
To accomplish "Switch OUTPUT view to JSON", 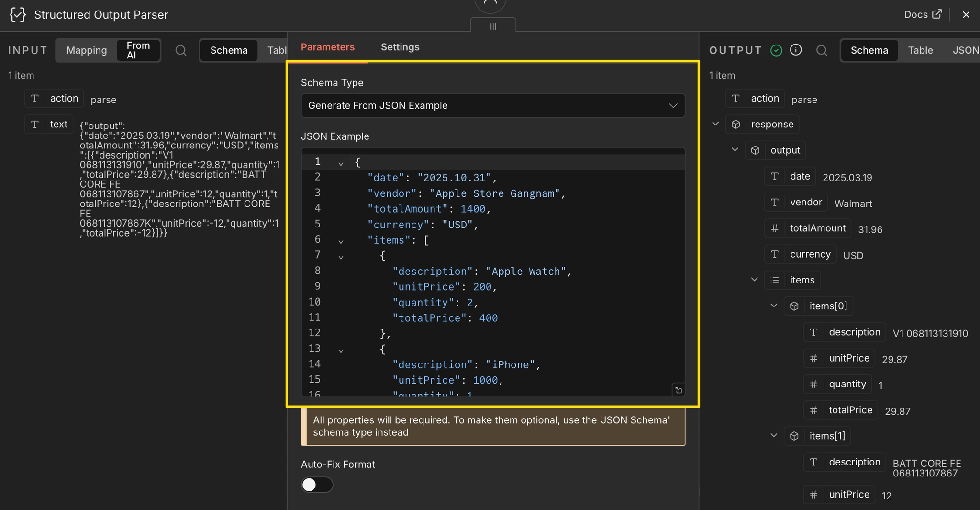I will (x=965, y=50).
